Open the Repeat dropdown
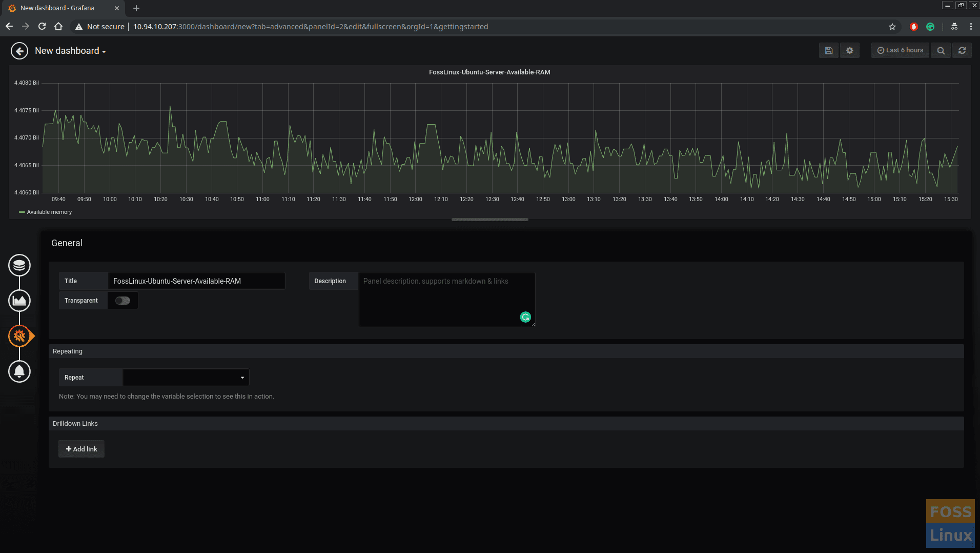Image resolution: width=980 pixels, height=553 pixels. tap(186, 377)
